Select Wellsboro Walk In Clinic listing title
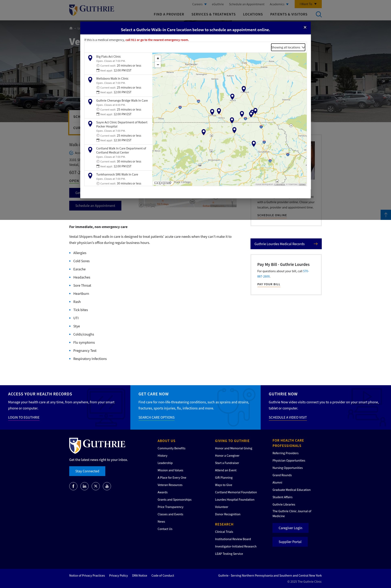This screenshot has width=391, height=588. point(112,79)
